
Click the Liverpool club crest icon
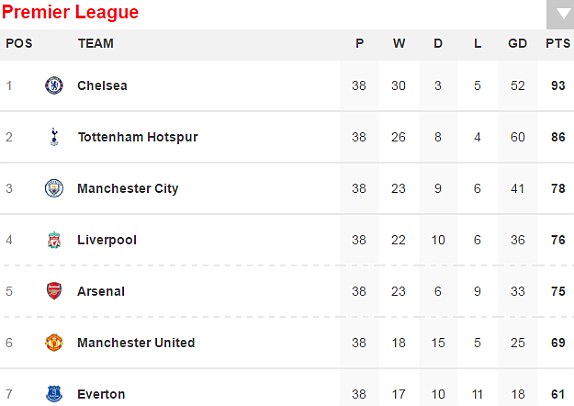pyautogui.click(x=54, y=240)
